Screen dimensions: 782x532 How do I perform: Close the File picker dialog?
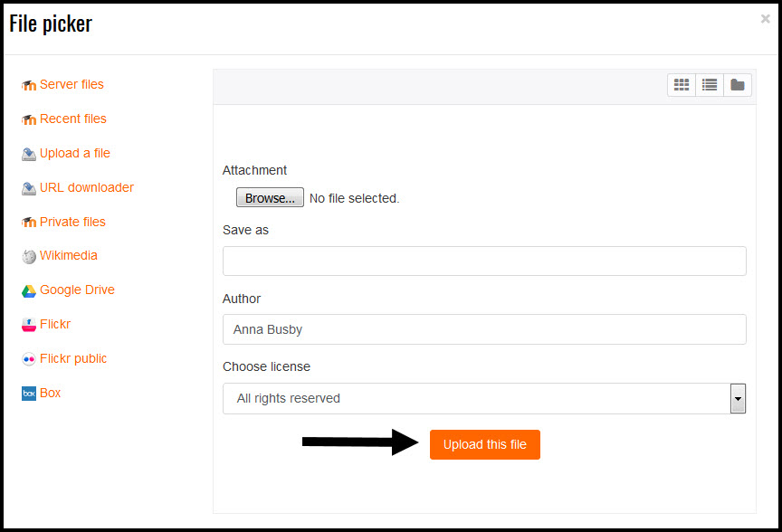pos(765,19)
